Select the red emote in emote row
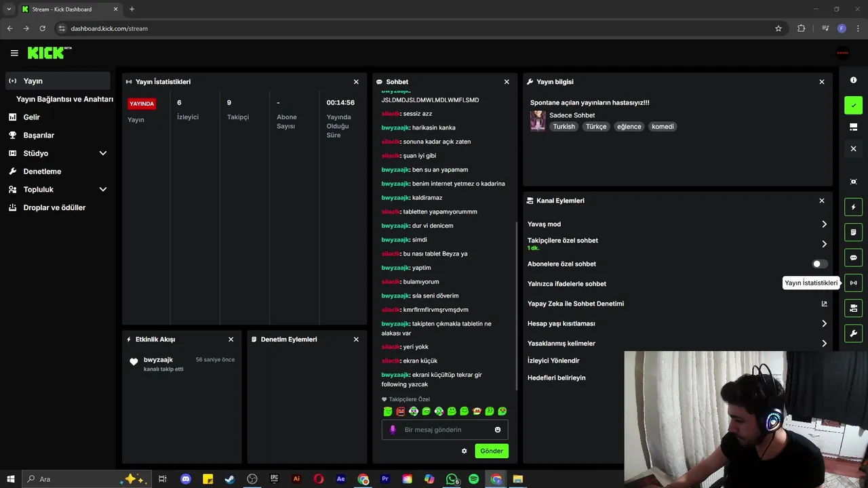Screen dimensions: 868x488 (x=401, y=411)
